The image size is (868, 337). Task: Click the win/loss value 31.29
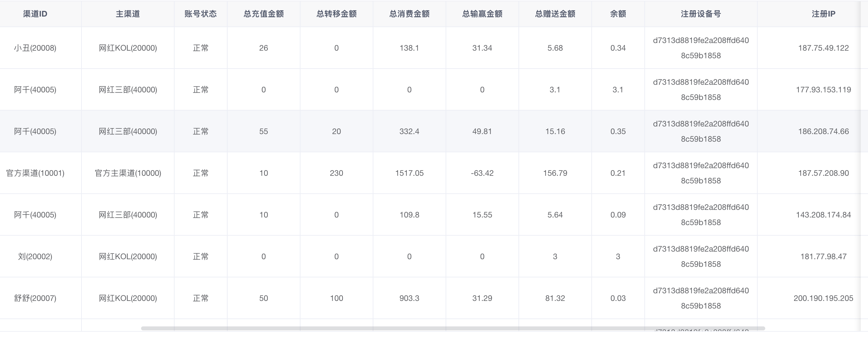pyautogui.click(x=482, y=298)
